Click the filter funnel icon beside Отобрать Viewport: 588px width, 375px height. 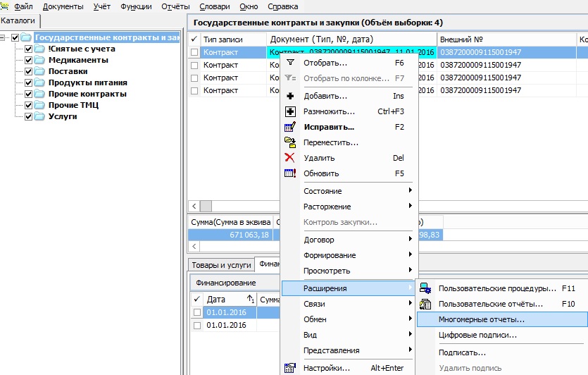coord(289,63)
